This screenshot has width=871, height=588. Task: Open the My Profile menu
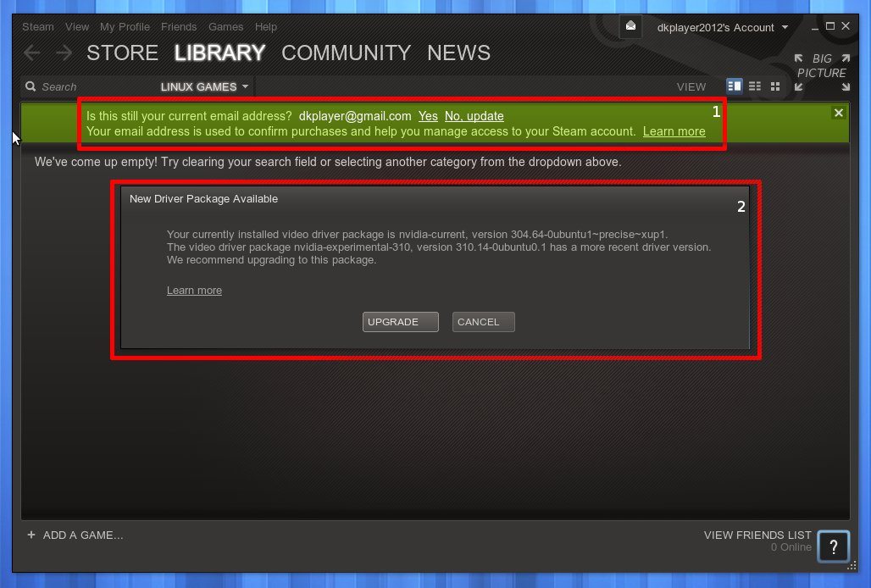click(125, 26)
